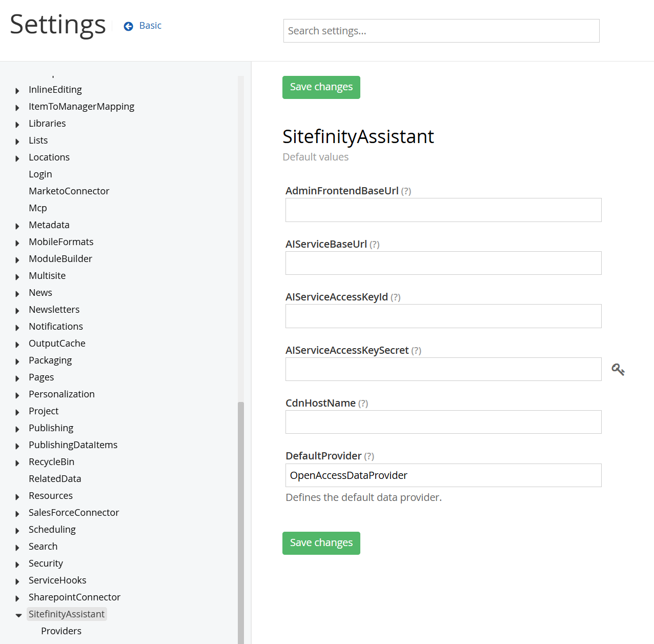Focus the Search settings field
Viewport: 654px width, 644px height.
click(441, 31)
